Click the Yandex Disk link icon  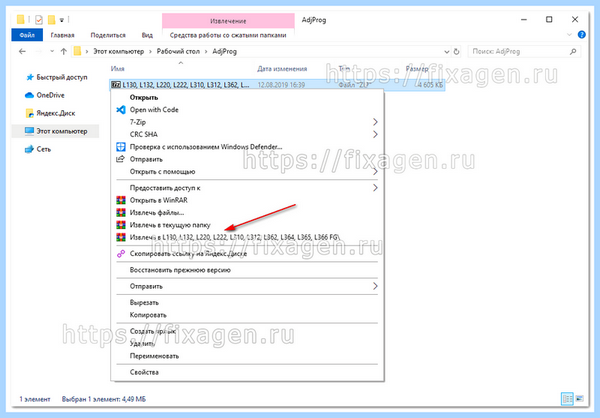click(x=121, y=254)
